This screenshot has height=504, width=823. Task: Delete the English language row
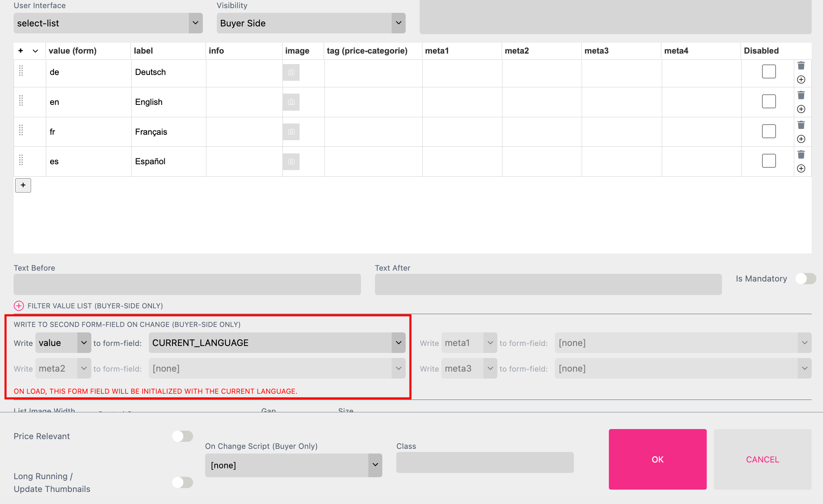coord(801,95)
